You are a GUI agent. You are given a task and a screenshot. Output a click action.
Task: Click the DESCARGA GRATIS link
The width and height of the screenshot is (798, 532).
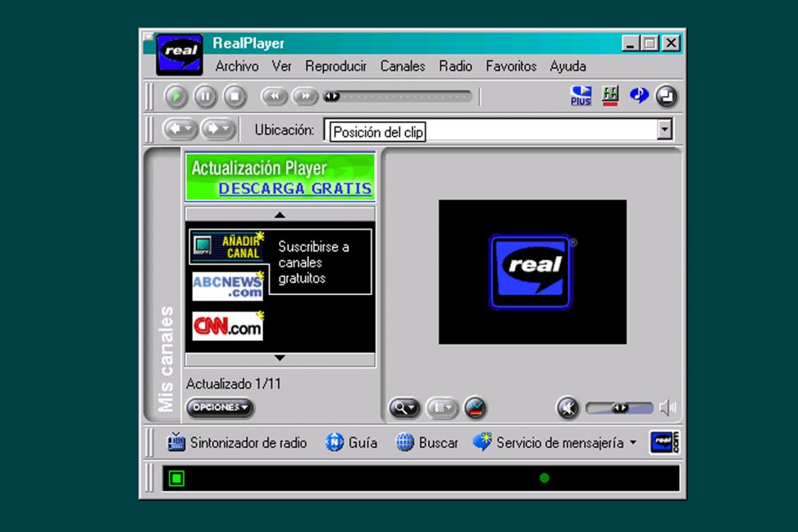coord(294,189)
